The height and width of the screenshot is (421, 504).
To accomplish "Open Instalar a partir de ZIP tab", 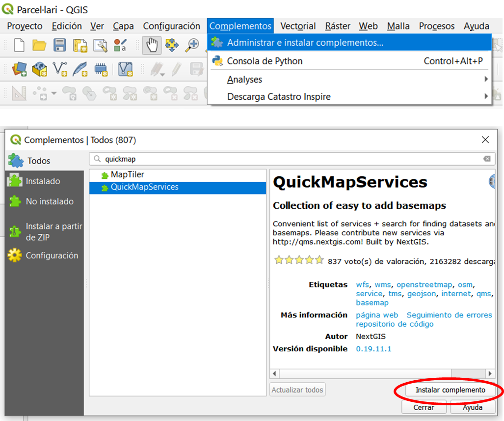I will 44,232.
